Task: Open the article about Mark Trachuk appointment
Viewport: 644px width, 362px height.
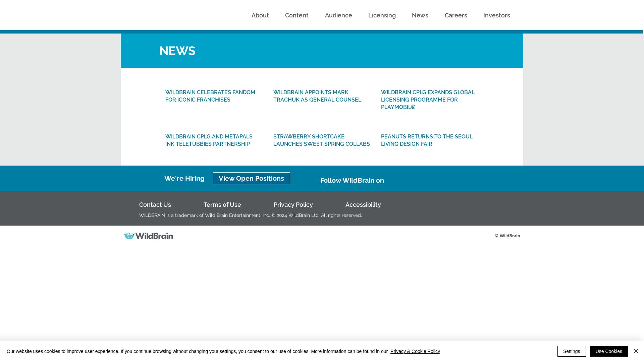Action: pos(317,96)
